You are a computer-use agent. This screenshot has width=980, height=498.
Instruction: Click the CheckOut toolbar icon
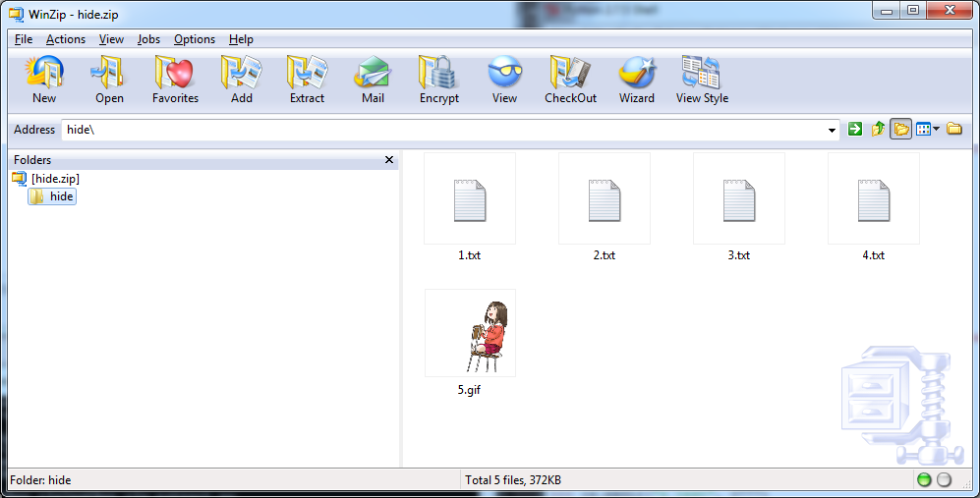(570, 72)
